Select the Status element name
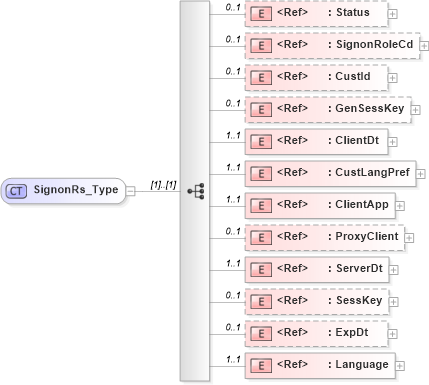 353,12
